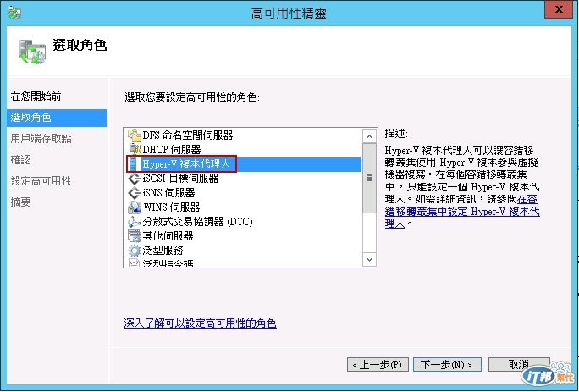Open link 深入了解可以設定高可用性的角色
This screenshot has height=392, width=579.
click(x=200, y=323)
